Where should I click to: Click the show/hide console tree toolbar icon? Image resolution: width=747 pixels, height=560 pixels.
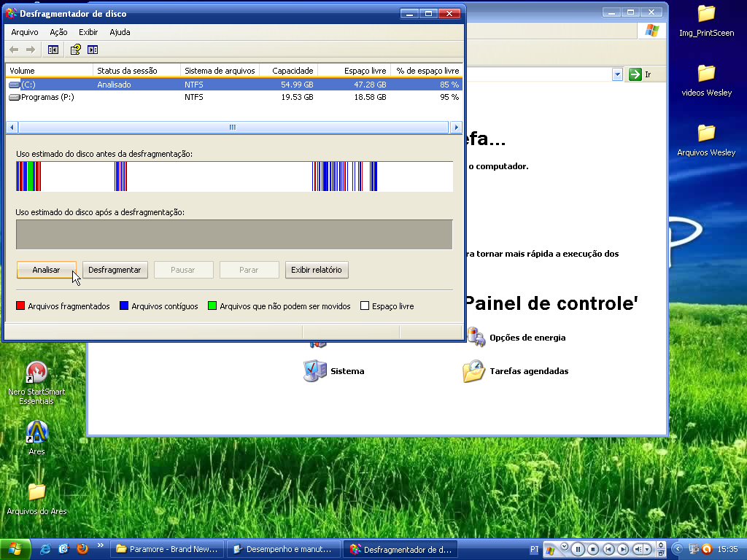coord(53,50)
